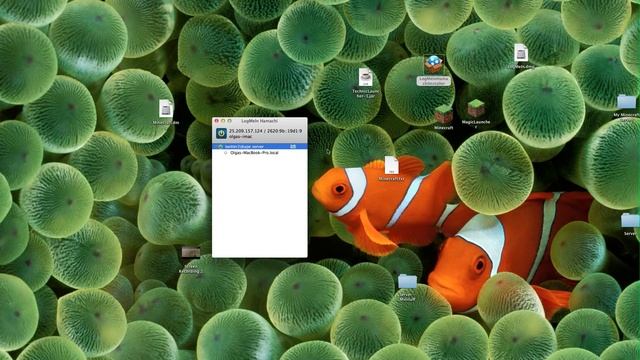
Task: Select the file icon over the clownfish
Action: [x=391, y=165]
